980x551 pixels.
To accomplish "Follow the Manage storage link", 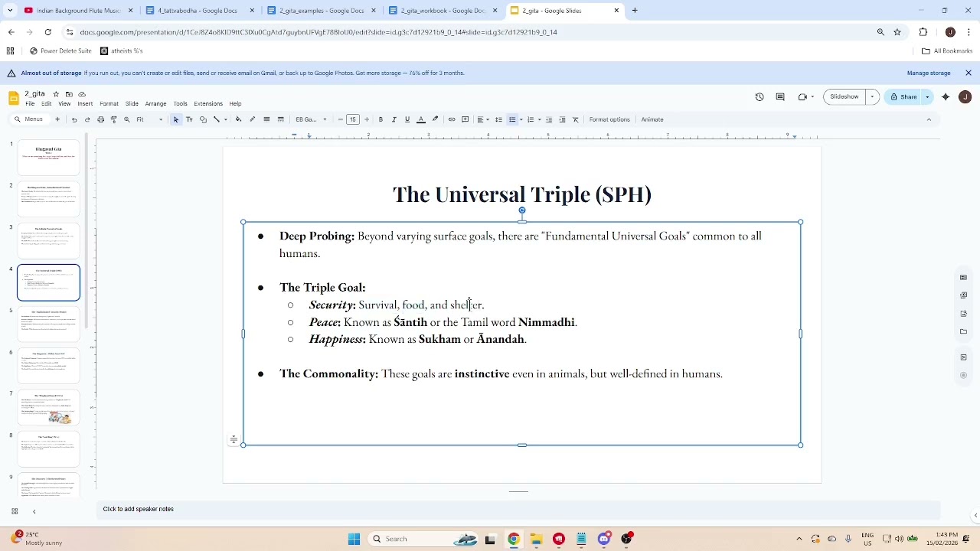I will pos(929,73).
